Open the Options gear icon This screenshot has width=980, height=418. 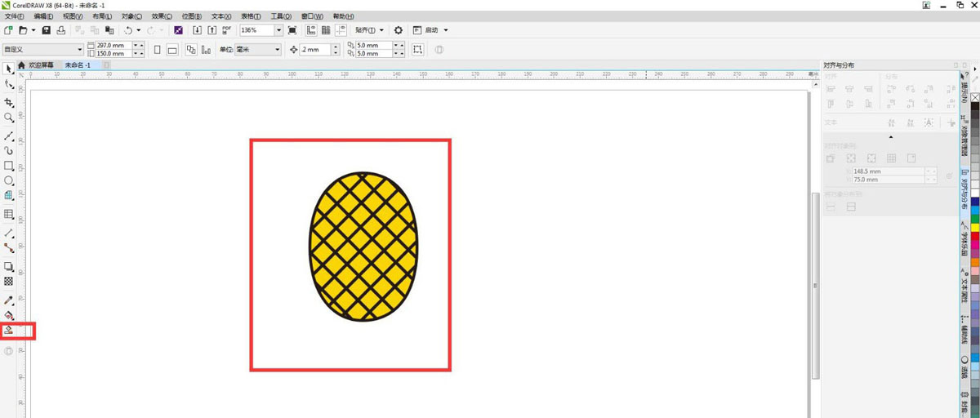(x=399, y=30)
